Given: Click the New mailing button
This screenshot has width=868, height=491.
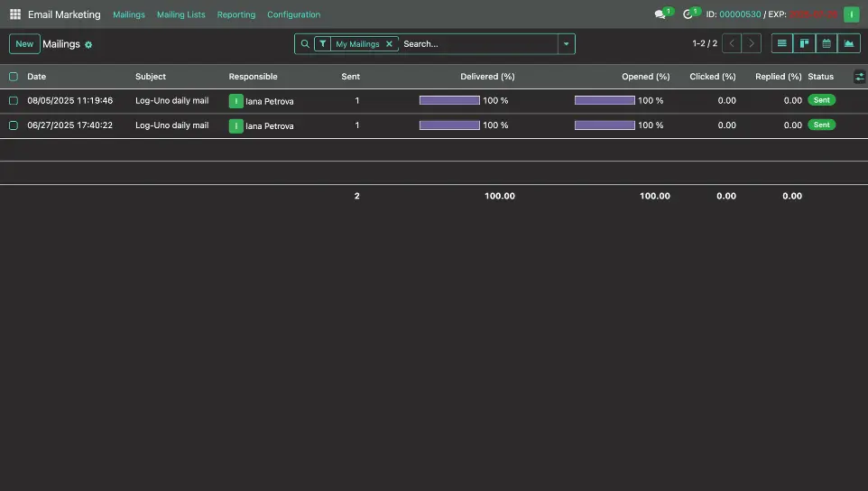Looking at the screenshot, I should click(x=24, y=43).
